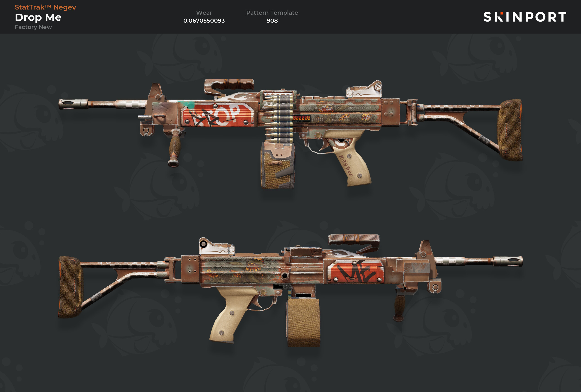Screen dimensions: 581x392
Task: Click the red STOP sign on top gun
Action: click(x=217, y=114)
